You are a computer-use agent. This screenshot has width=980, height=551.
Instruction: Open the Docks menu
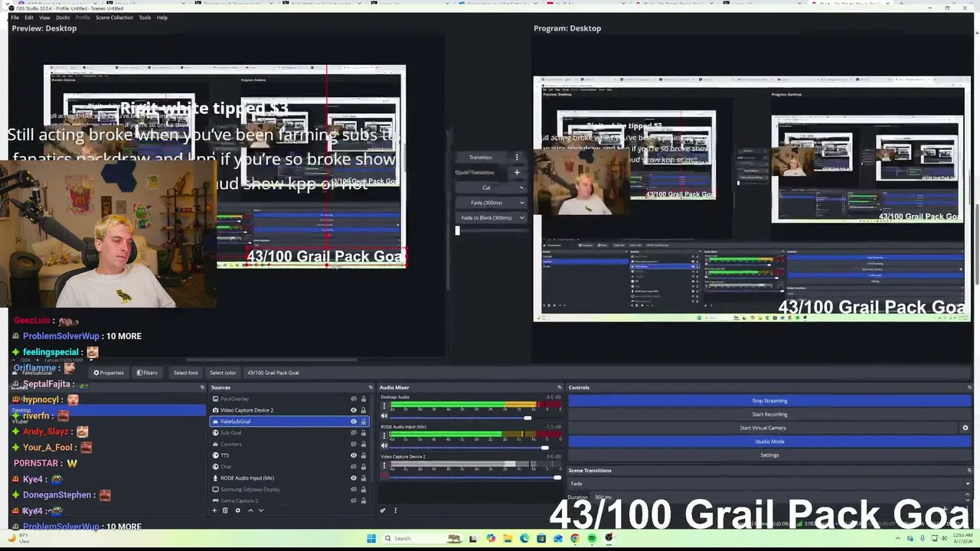coord(63,18)
